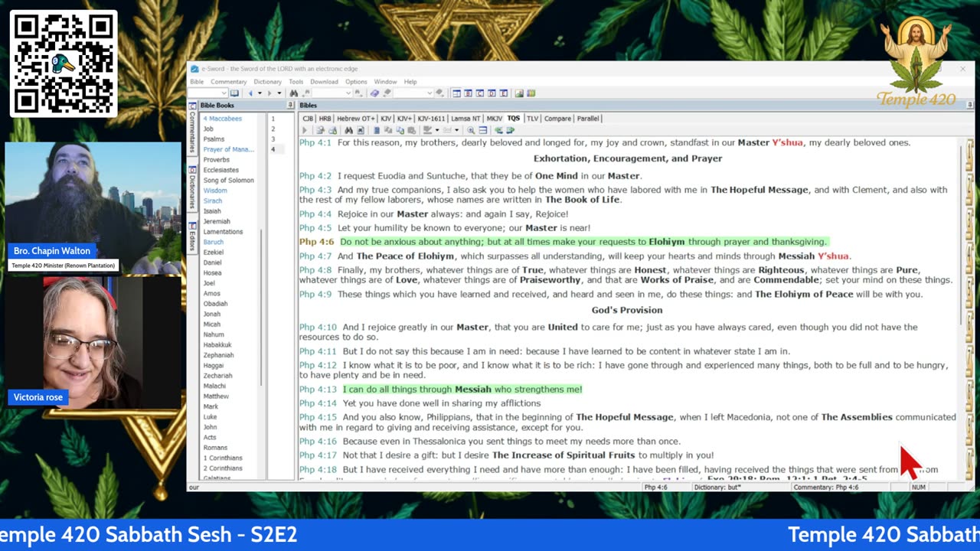Click the Forward arrow in main toolbar
980x551 pixels.
(268, 93)
